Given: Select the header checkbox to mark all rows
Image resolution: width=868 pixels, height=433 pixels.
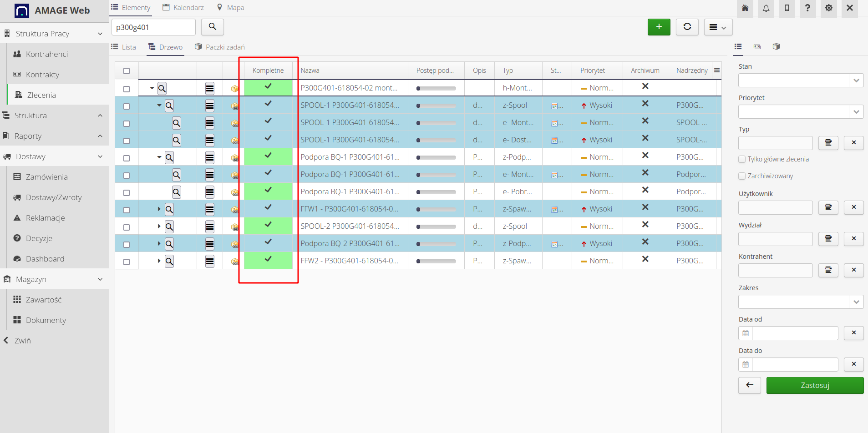Looking at the screenshot, I should [127, 70].
